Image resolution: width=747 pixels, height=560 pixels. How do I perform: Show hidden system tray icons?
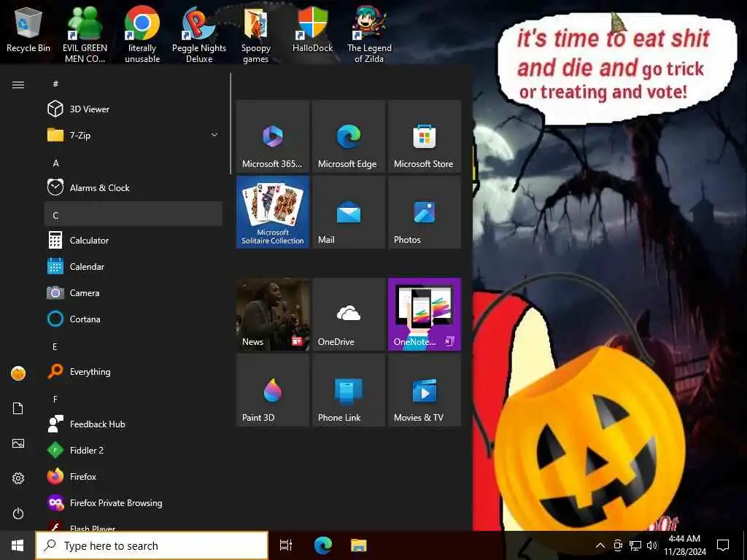(x=600, y=545)
